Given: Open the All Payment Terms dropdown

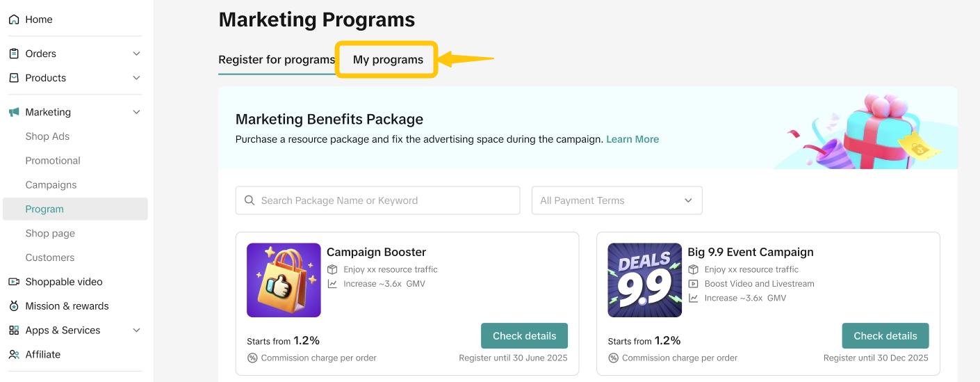Looking at the screenshot, I should [x=616, y=200].
